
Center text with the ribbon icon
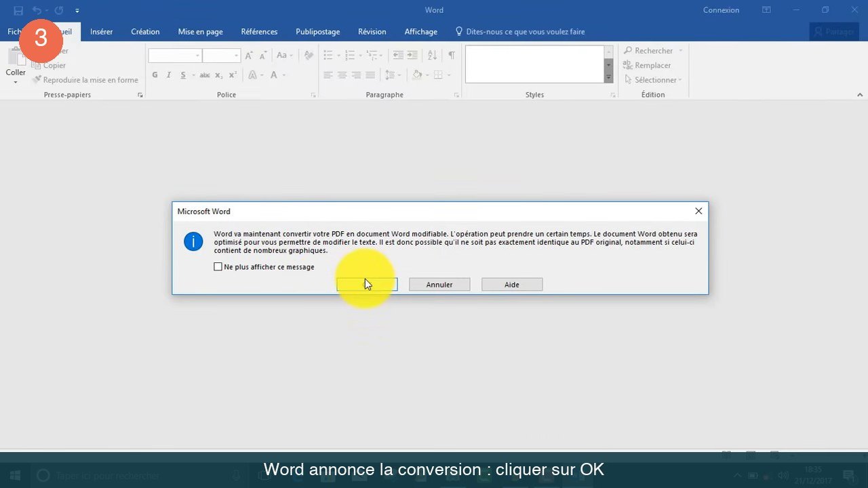(x=342, y=75)
